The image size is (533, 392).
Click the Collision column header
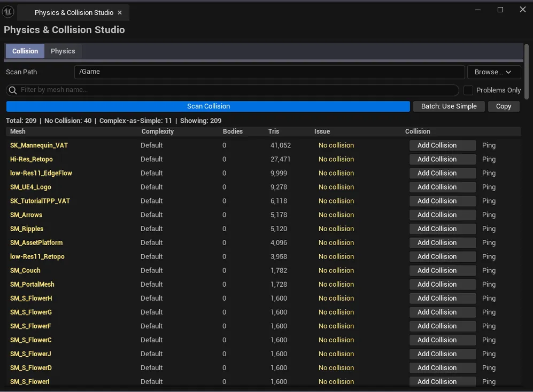(x=418, y=131)
